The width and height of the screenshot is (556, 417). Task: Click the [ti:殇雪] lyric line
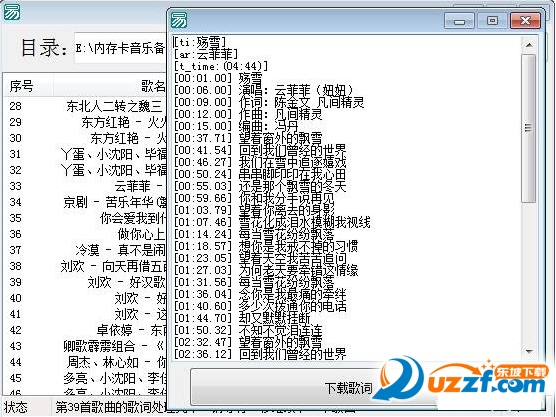pos(200,42)
